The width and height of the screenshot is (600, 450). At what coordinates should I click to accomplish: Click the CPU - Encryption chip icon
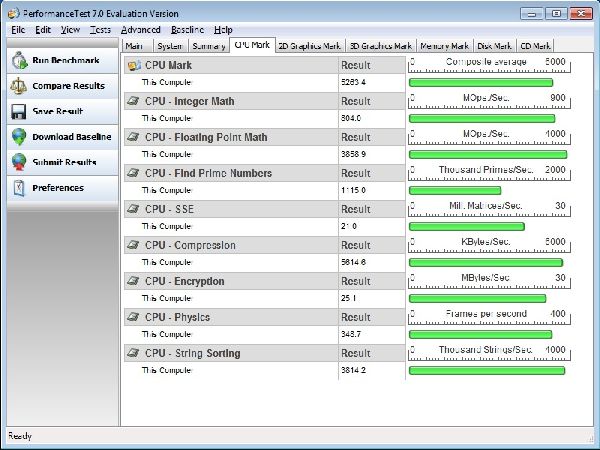134,281
